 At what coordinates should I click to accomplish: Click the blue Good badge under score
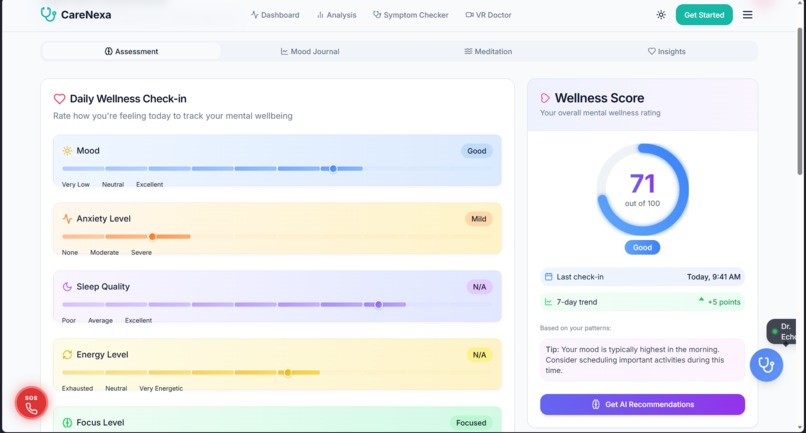(642, 247)
